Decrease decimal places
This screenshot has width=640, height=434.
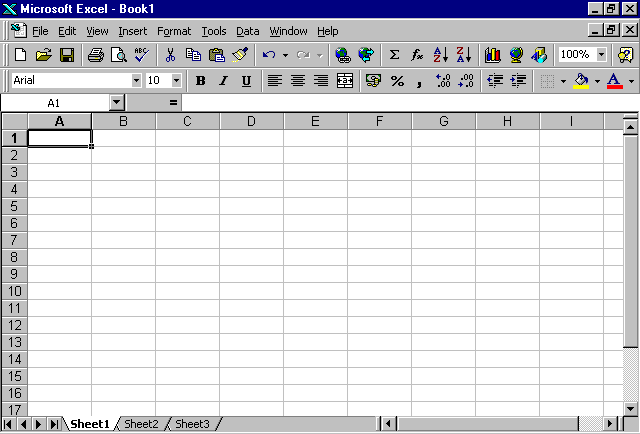point(466,80)
